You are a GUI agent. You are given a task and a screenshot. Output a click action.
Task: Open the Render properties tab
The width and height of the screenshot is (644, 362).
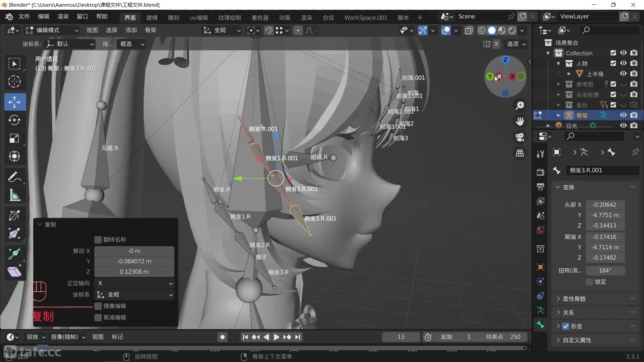click(540, 172)
